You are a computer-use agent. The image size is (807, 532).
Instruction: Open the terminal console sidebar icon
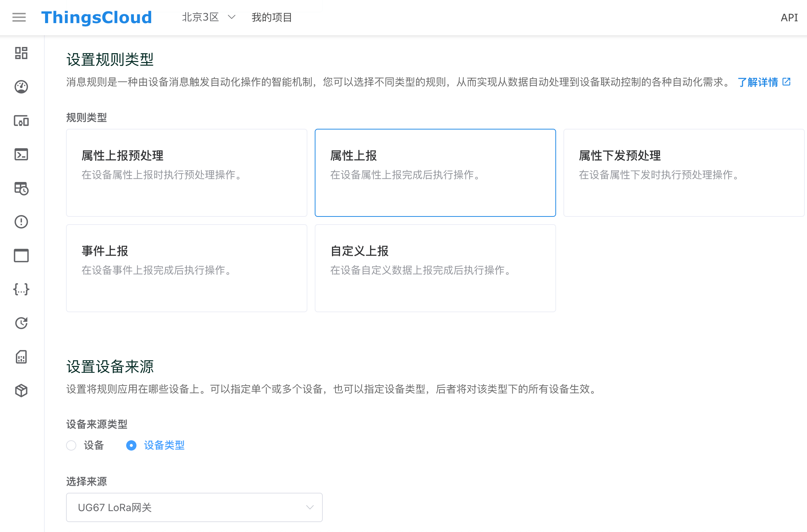click(x=21, y=154)
